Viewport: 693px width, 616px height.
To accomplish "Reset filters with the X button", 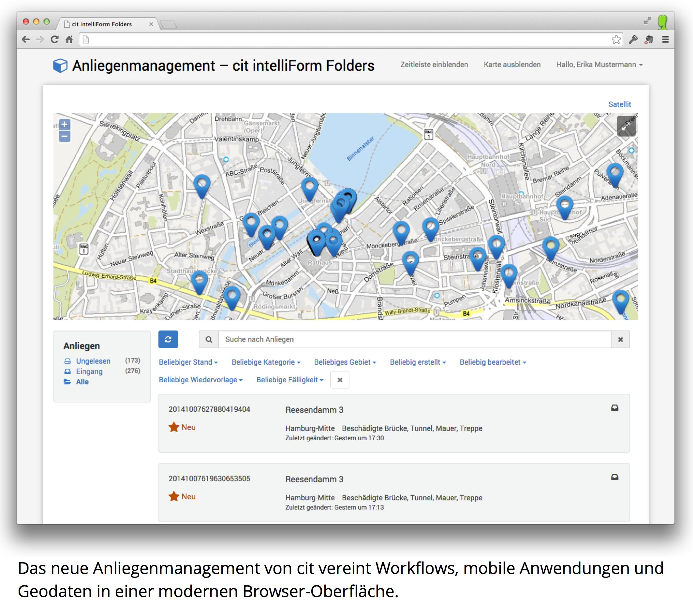I will 340,380.
